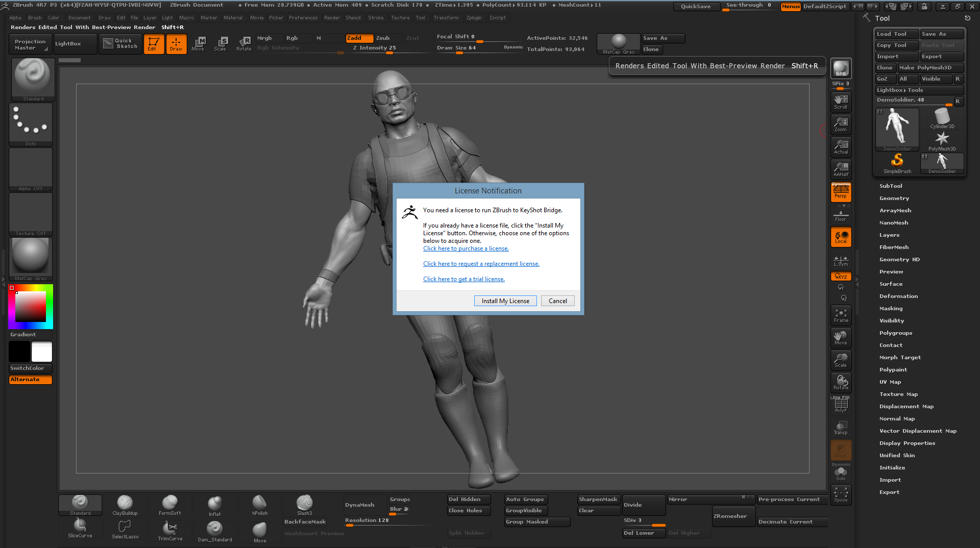Viewport: 980px width, 548px height.
Task: Select the TrimCurve brush
Action: [x=170, y=530]
